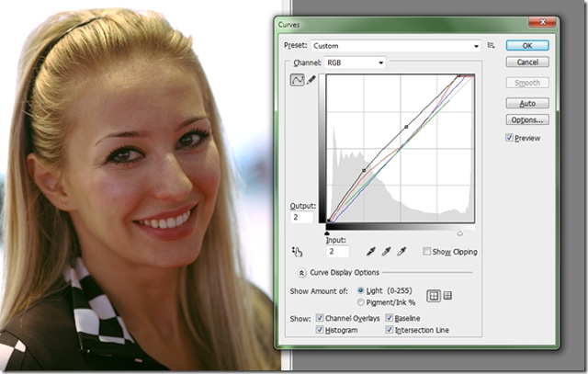Open the Options... button
Screen dimensions: 588x374
527,119
